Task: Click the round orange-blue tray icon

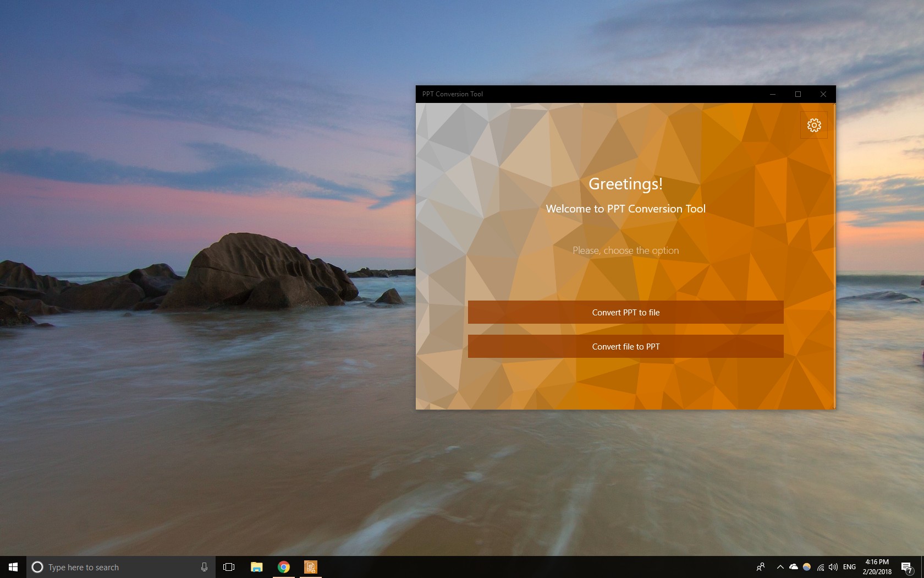Action: (x=807, y=567)
